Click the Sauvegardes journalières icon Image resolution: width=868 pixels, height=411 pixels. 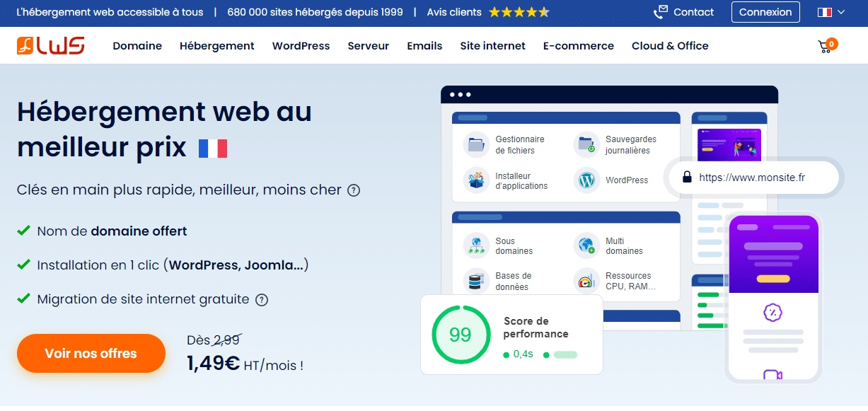point(586,144)
